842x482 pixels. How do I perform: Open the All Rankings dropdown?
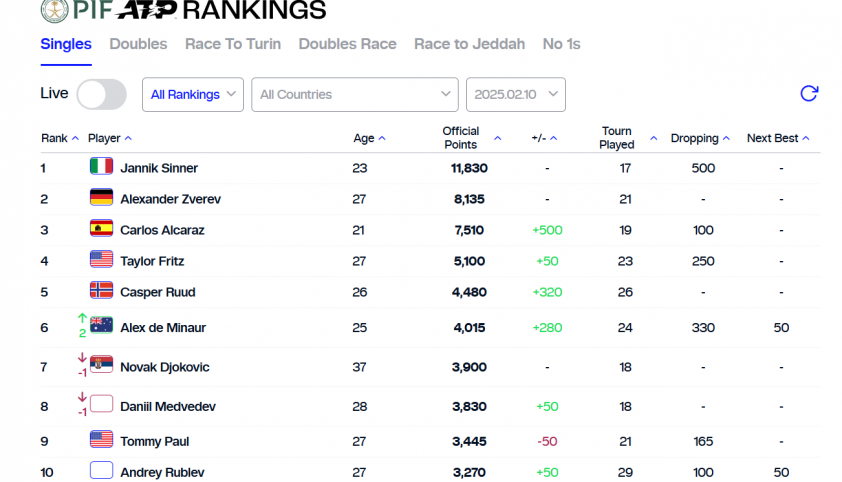pyautogui.click(x=193, y=94)
